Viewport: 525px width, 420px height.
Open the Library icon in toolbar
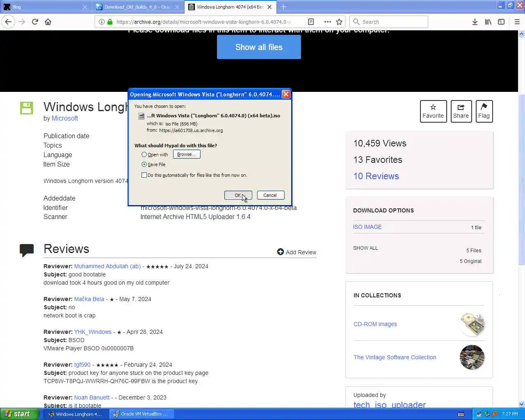pos(488,22)
